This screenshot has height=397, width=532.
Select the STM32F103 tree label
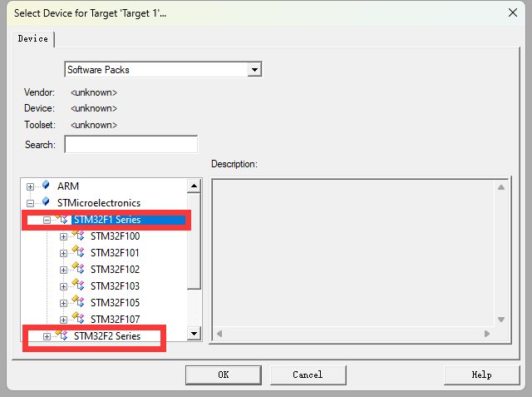click(x=115, y=286)
